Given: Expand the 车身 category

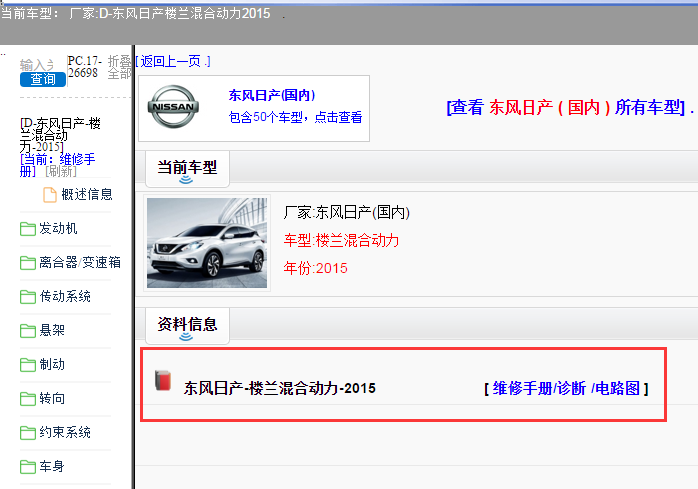Looking at the screenshot, I should [52, 466].
